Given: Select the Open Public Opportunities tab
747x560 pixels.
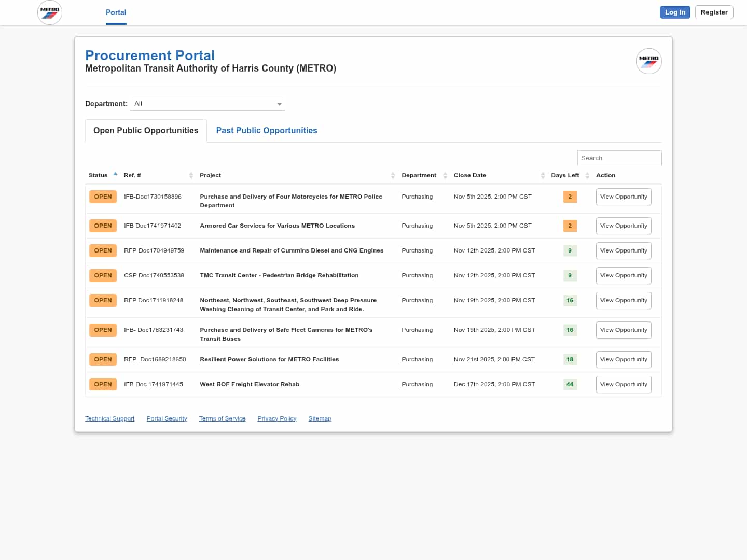Looking at the screenshot, I should coord(146,131).
